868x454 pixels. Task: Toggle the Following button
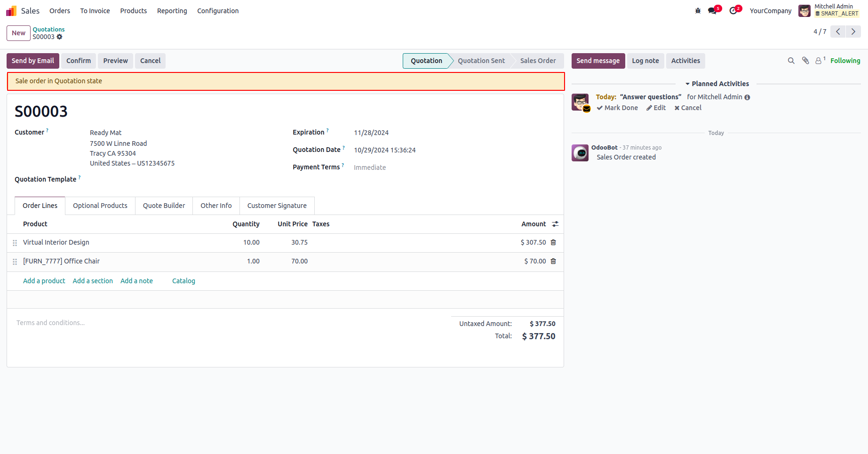[845, 61]
